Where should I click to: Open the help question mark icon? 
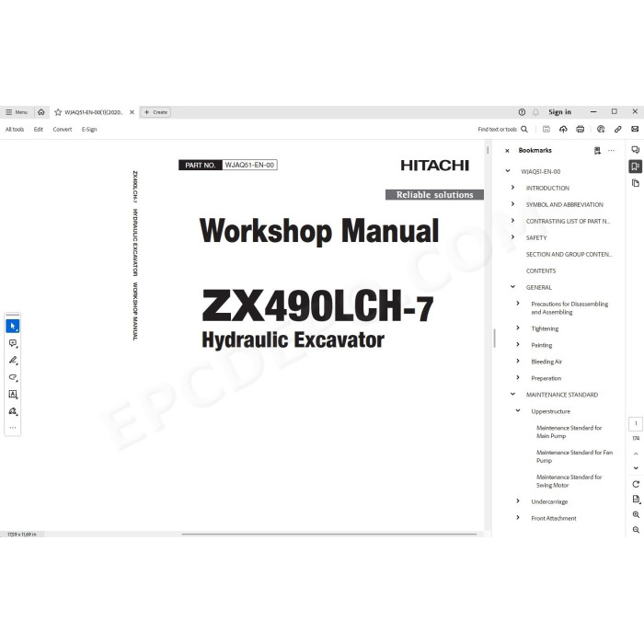click(x=522, y=112)
